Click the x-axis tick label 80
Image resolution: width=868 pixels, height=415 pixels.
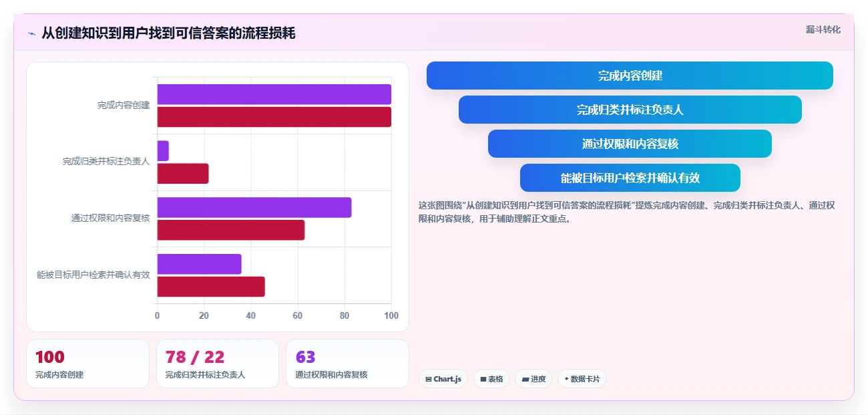pos(345,315)
